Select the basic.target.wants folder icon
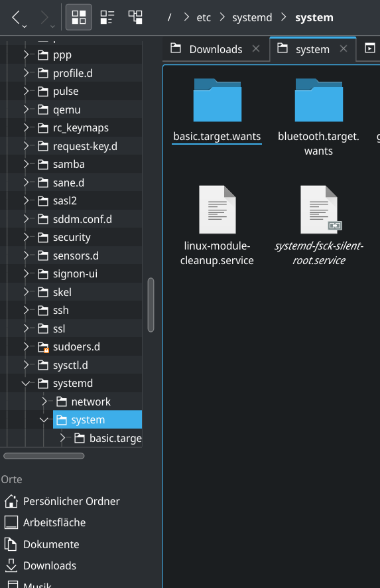Image resolution: width=380 pixels, height=588 pixels. 218,100
